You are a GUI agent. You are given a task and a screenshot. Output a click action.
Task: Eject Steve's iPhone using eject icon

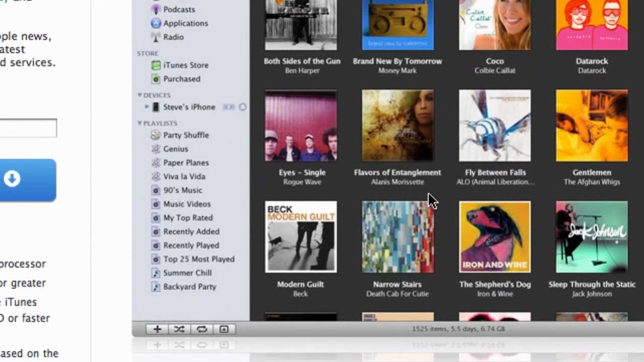point(243,107)
